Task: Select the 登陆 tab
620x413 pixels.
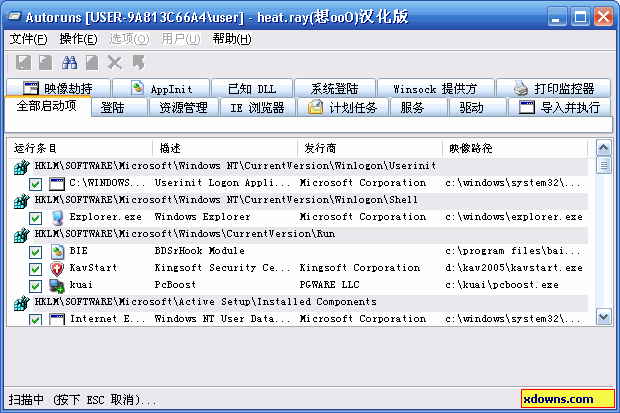Action: 119,107
